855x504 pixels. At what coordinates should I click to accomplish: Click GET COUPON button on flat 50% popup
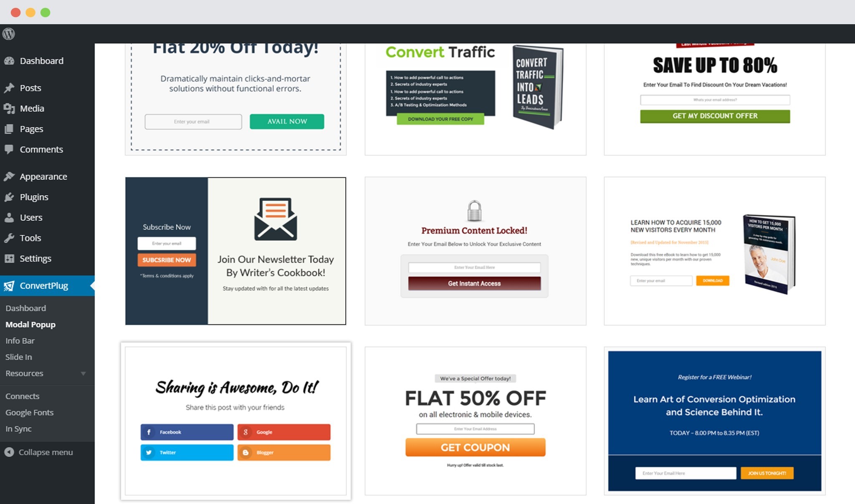click(x=475, y=447)
